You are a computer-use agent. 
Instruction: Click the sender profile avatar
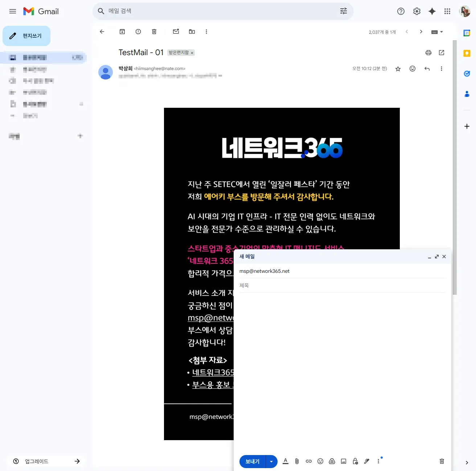click(106, 72)
